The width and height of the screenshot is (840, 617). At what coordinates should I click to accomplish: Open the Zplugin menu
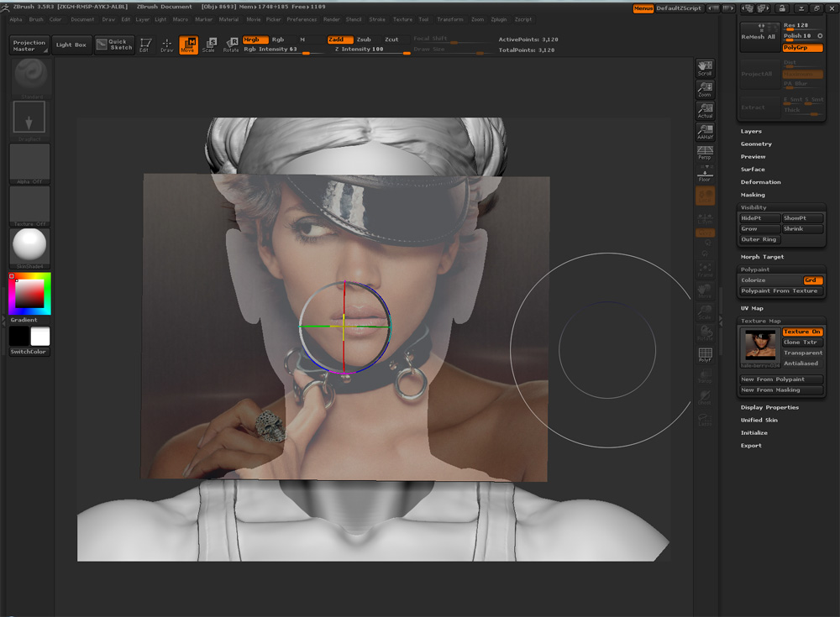click(x=498, y=19)
